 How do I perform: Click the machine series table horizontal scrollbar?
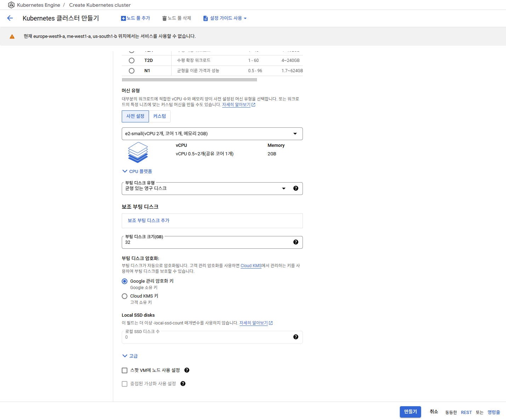tap(189, 80)
